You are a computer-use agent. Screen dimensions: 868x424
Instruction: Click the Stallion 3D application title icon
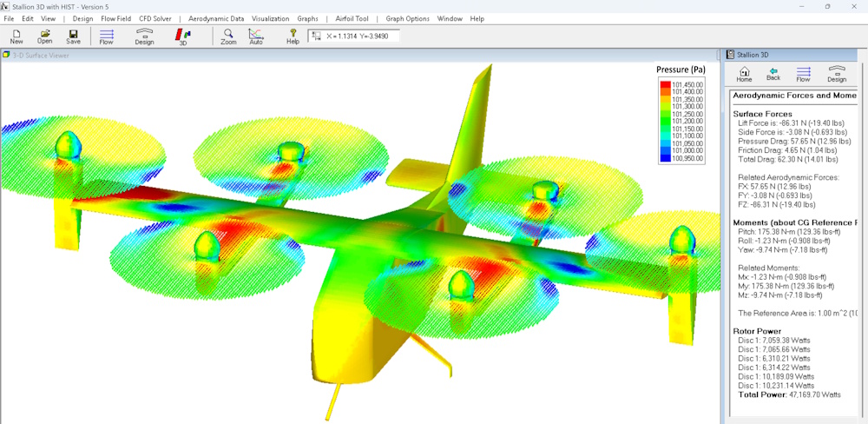click(6, 6)
